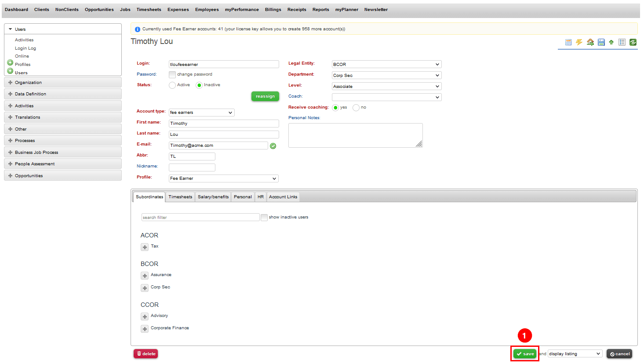Image resolution: width=644 pixels, height=364 pixels.
Task: Open the Legal Entity dropdown
Action: coord(387,64)
